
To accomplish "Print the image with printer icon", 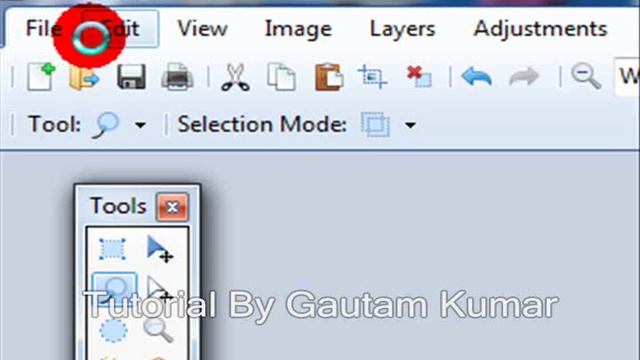I will (x=178, y=77).
